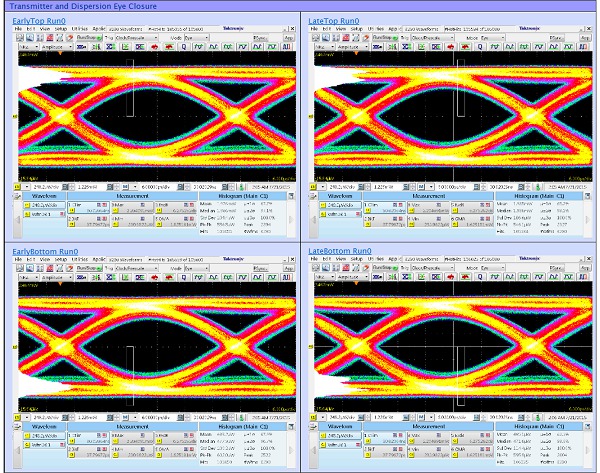
Task: Click the Q measurement icon in EarlyBottom toolbar
Action: point(186,278)
